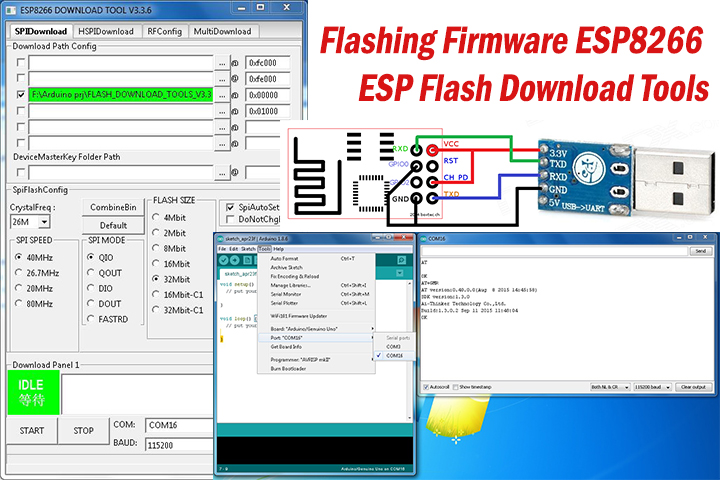
Task: Choose QIO SPI mode
Action: click(x=90, y=257)
